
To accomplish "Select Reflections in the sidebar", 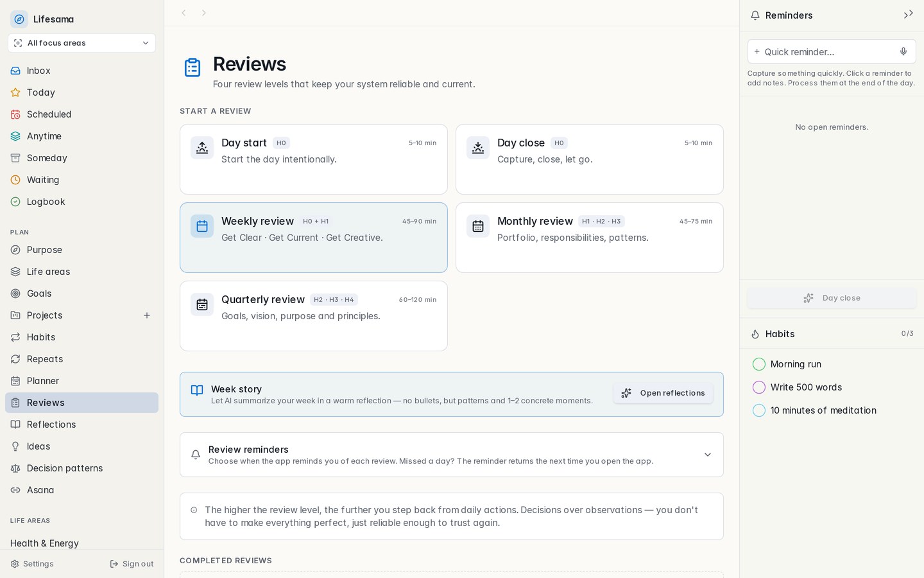I will pyautogui.click(x=81, y=425).
